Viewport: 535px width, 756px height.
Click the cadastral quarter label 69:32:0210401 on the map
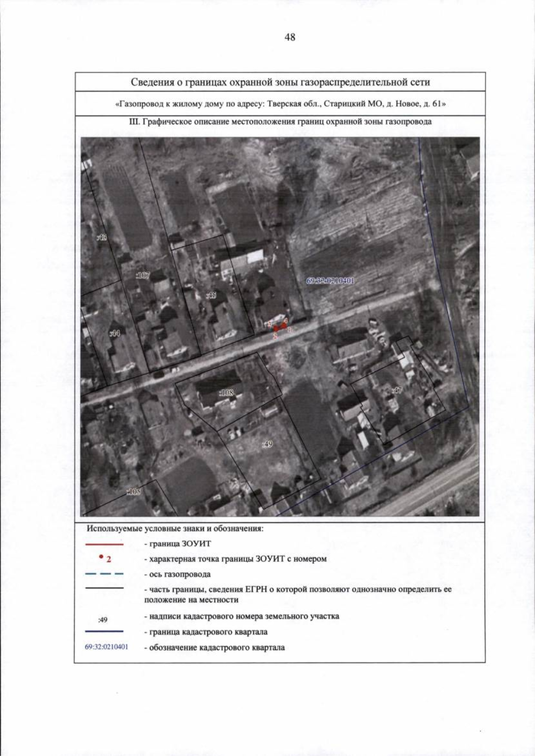tap(330, 281)
